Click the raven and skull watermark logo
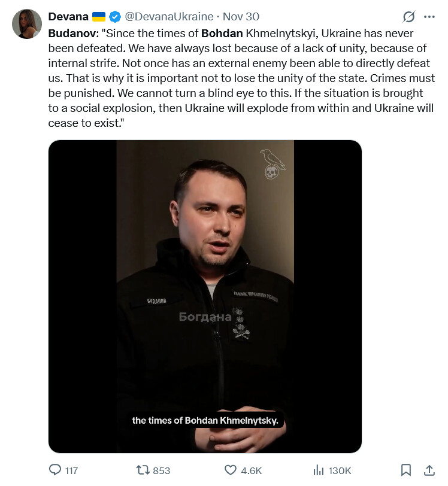 (x=273, y=164)
